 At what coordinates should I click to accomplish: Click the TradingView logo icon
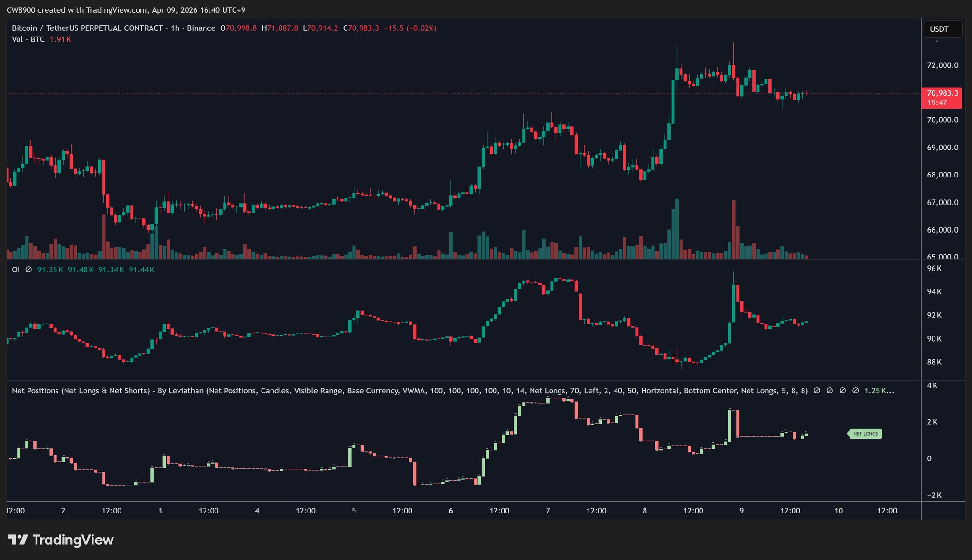pos(18,540)
